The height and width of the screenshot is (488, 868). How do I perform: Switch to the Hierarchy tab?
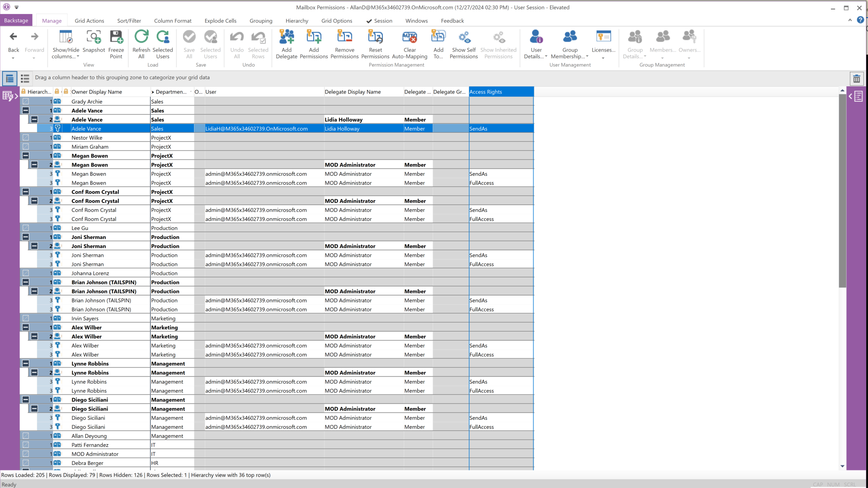pyautogui.click(x=297, y=21)
